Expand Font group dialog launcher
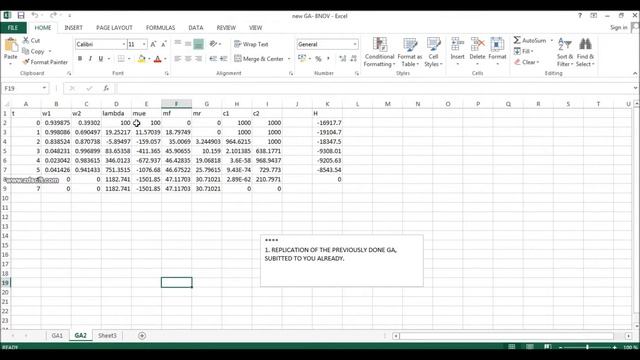Image resolution: width=640 pixels, height=360 pixels. coord(167,73)
